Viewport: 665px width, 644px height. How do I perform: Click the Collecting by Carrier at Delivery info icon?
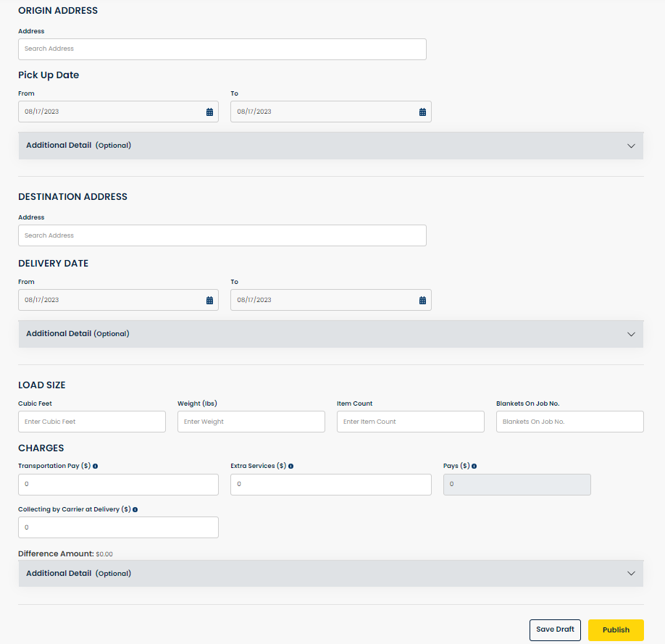135,509
